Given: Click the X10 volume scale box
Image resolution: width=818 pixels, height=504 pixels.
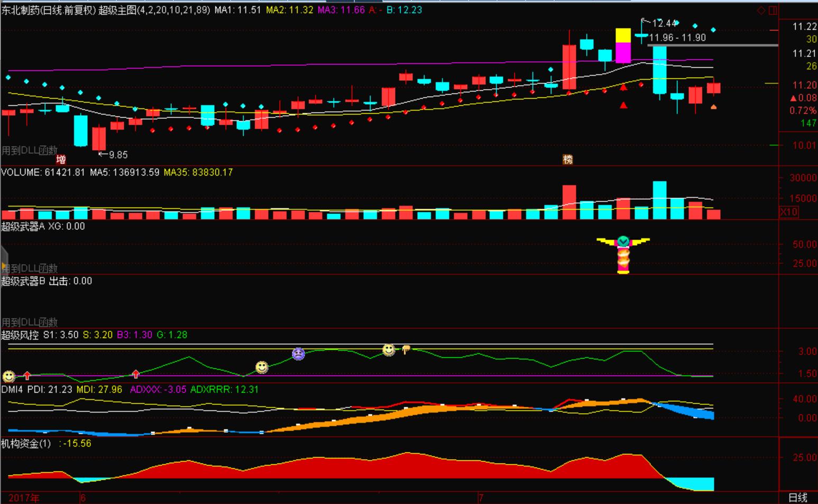Looking at the screenshot, I should 789,212.
